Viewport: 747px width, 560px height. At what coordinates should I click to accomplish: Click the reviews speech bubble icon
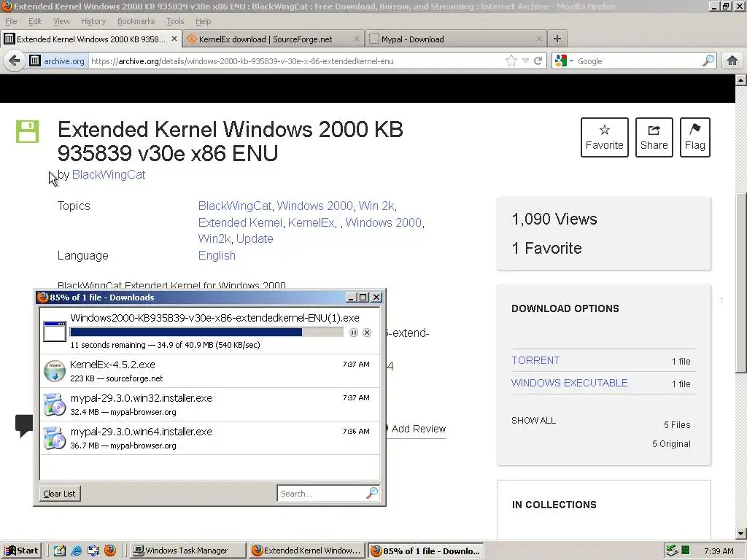[x=24, y=426]
